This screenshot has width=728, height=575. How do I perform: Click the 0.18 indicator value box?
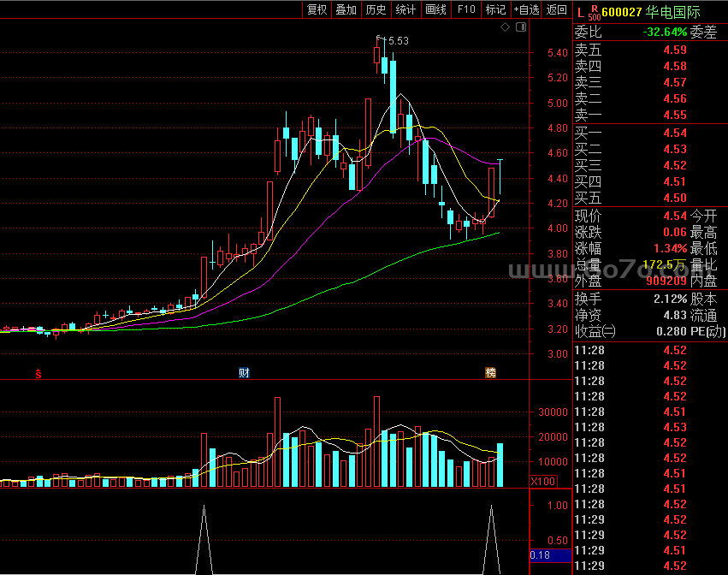(551, 555)
